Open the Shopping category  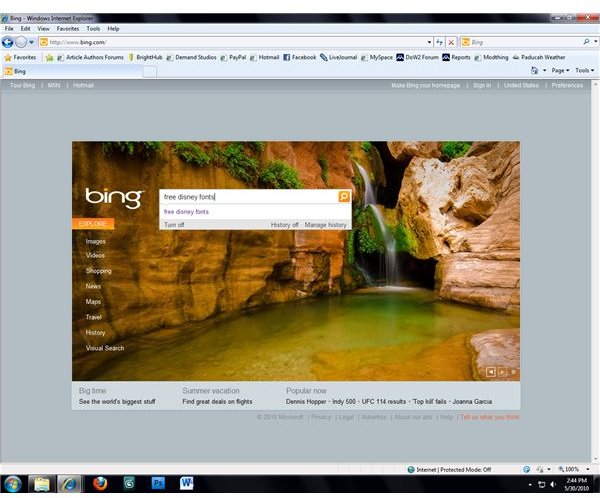(98, 271)
